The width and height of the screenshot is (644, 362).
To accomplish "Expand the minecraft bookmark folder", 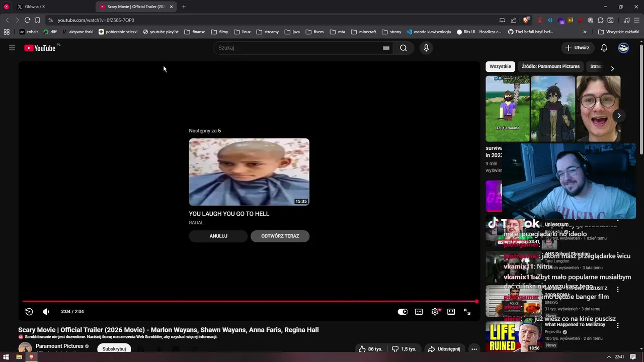I will tap(363, 32).
